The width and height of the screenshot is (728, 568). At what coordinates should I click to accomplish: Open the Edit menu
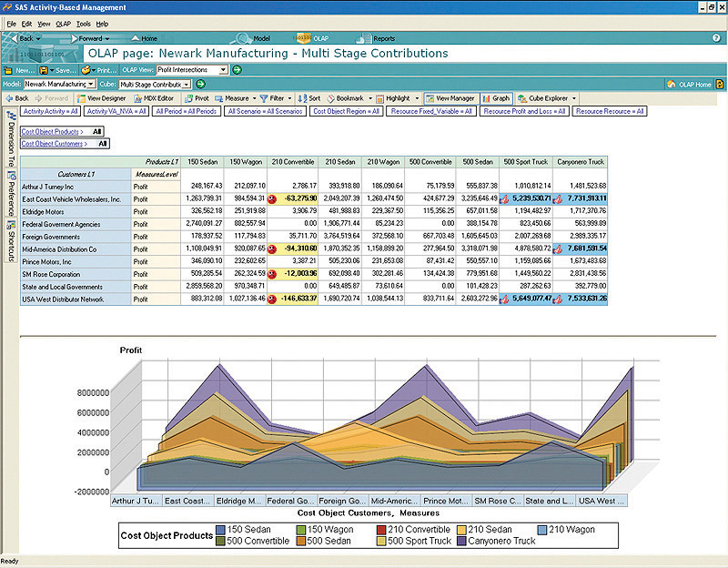27,24
